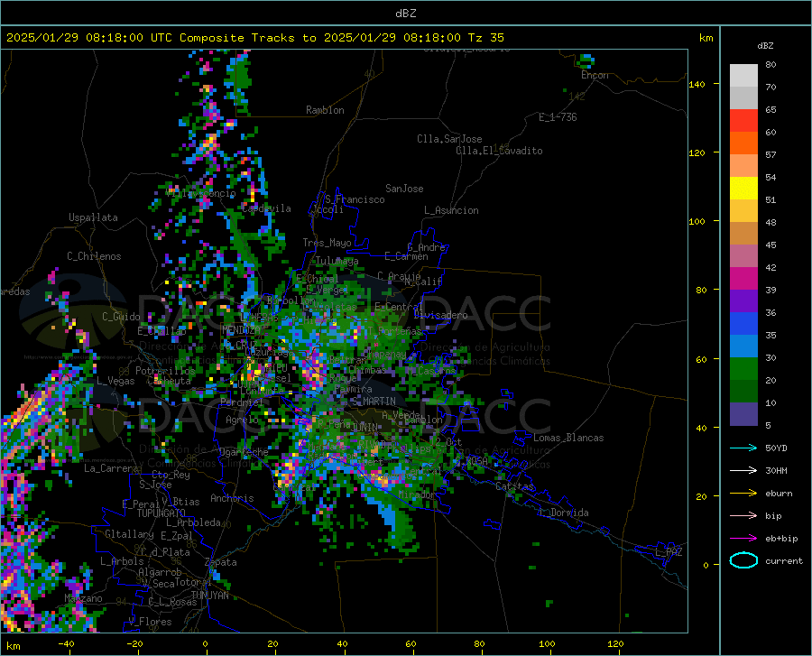Select the 'Manzano' label
Viewport: 812px width, 656px height.
[83, 598]
